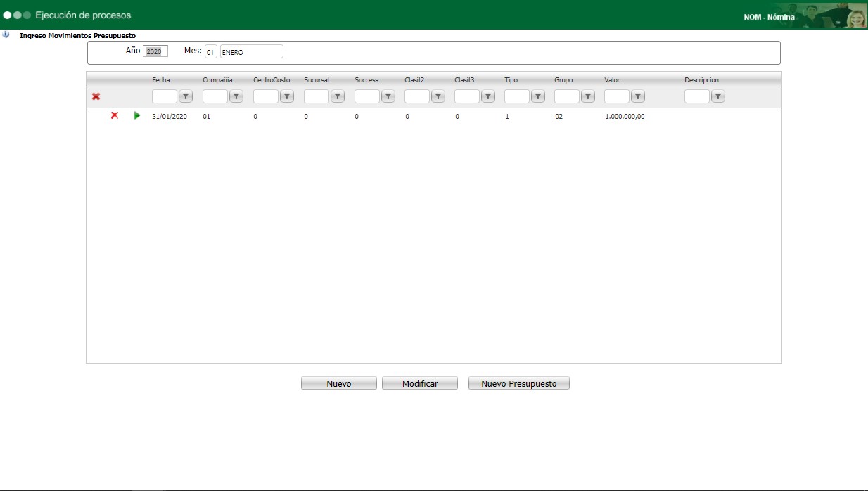Apply the Sucursal column filter funnel

[x=338, y=96]
